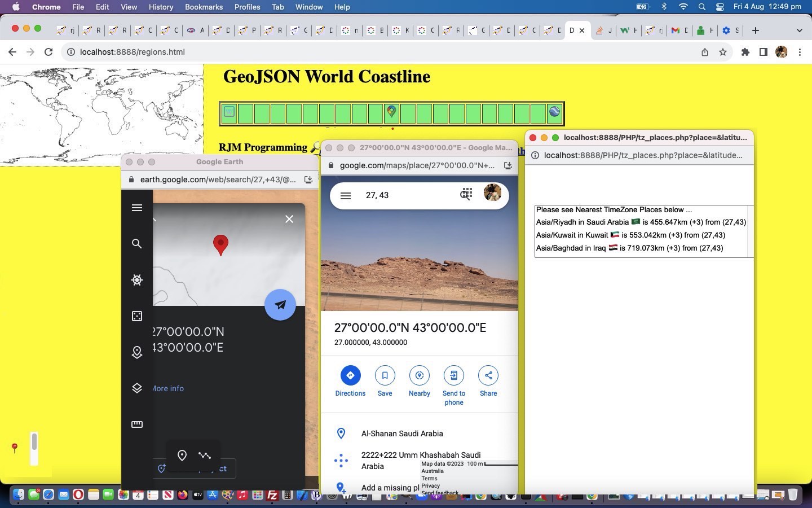Click the dice icon in Google Earth sidebar

click(136, 316)
